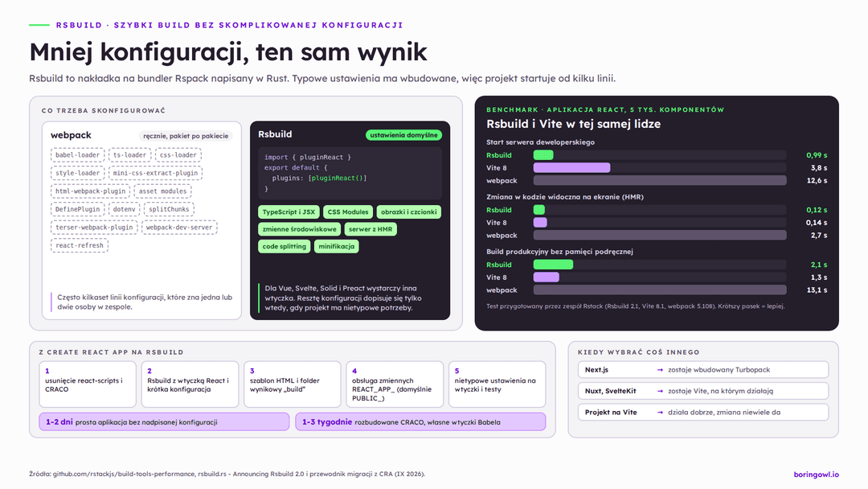
Task: Click the 'Start serwera deweloperskiego' label
Action: click(x=540, y=142)
